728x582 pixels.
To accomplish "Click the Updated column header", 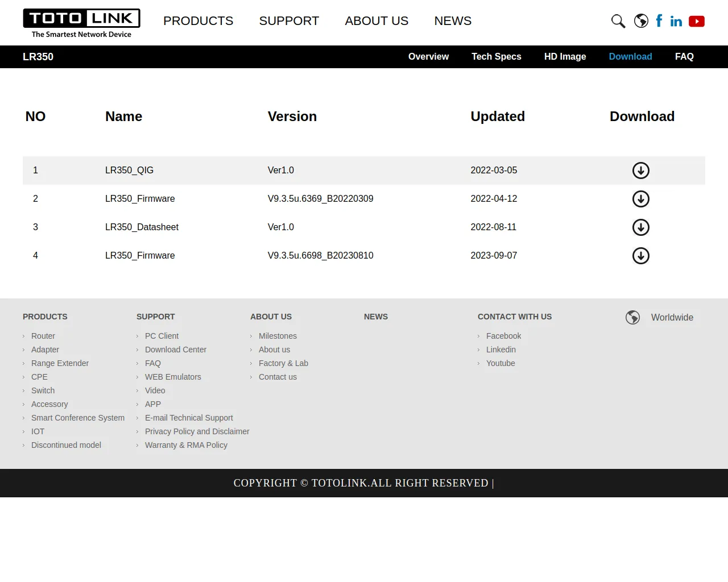I will (498, 117).
